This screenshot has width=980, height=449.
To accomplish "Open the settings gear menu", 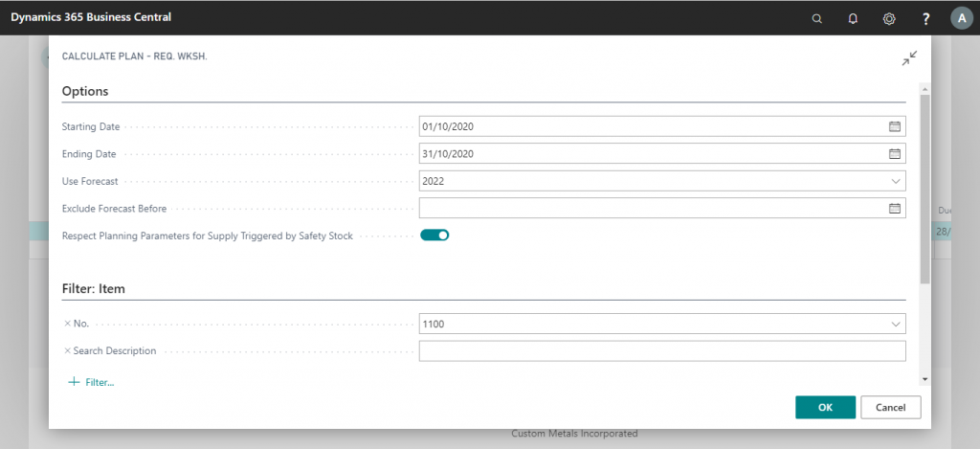I will [889, 18].
